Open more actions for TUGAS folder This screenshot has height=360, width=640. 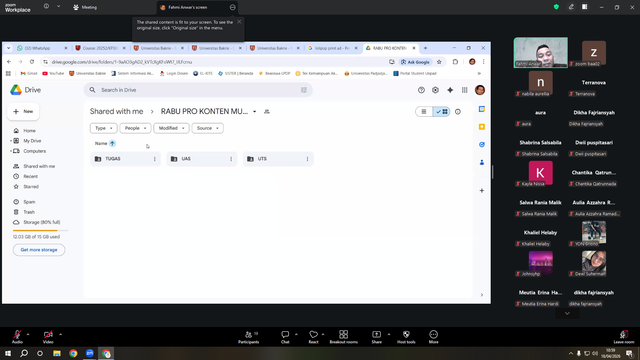point(155,159)
